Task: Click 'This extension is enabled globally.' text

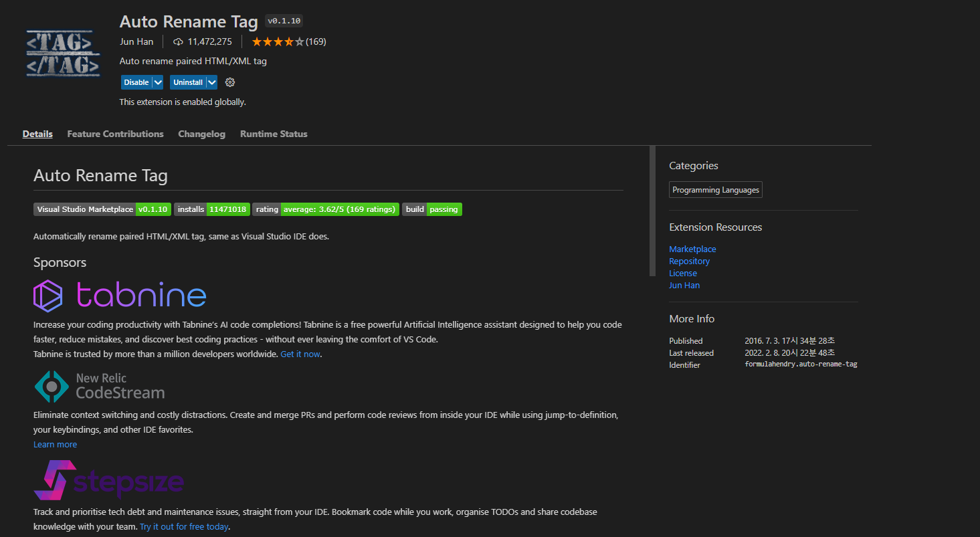Action: [x=183, y=102]
